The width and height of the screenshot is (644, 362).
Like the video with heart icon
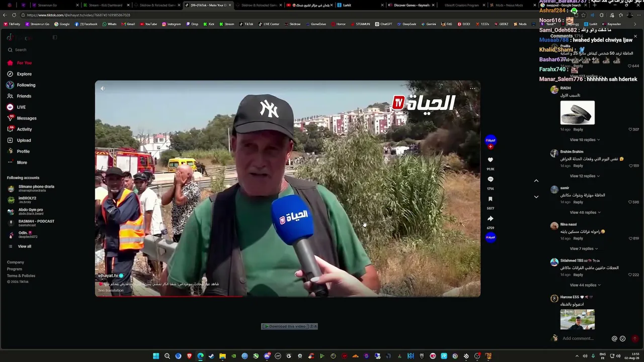point(491,160)
